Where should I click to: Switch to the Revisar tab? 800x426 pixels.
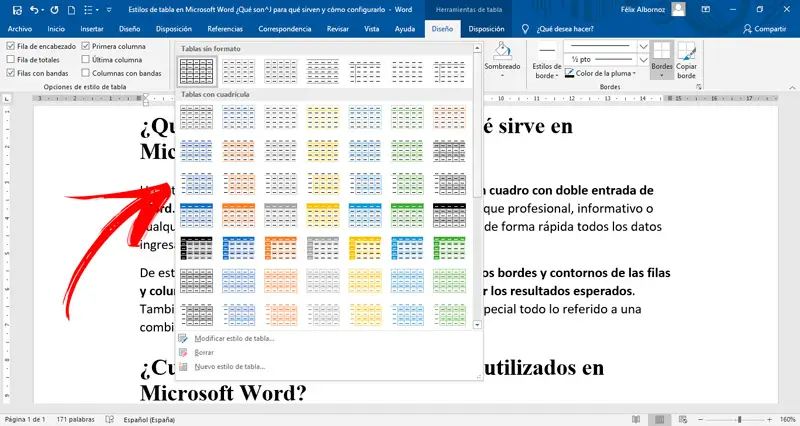click(x=338, y=29)
